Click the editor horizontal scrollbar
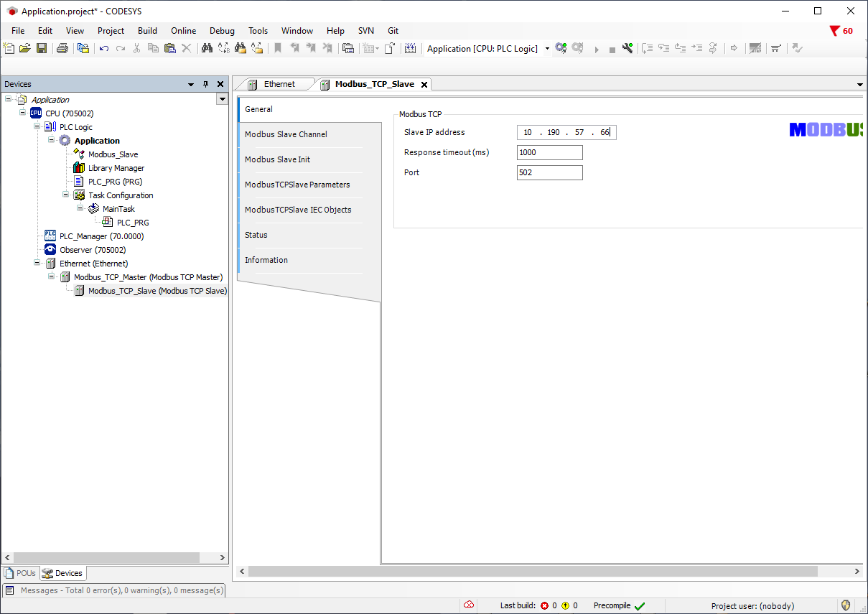868x614 pixels. point(531,571)
